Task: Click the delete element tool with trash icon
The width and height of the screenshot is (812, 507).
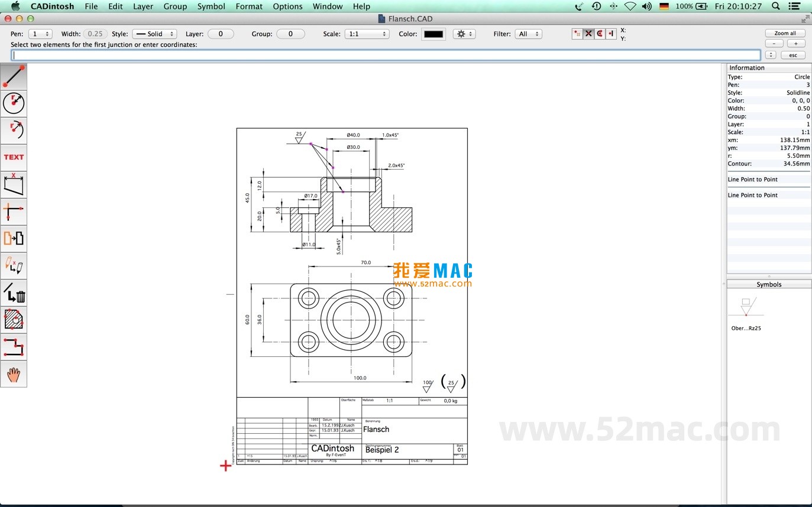Action: (13, 292)
